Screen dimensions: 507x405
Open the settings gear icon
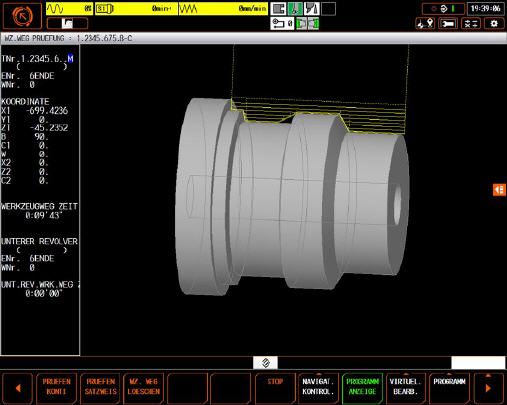point(494,24)
